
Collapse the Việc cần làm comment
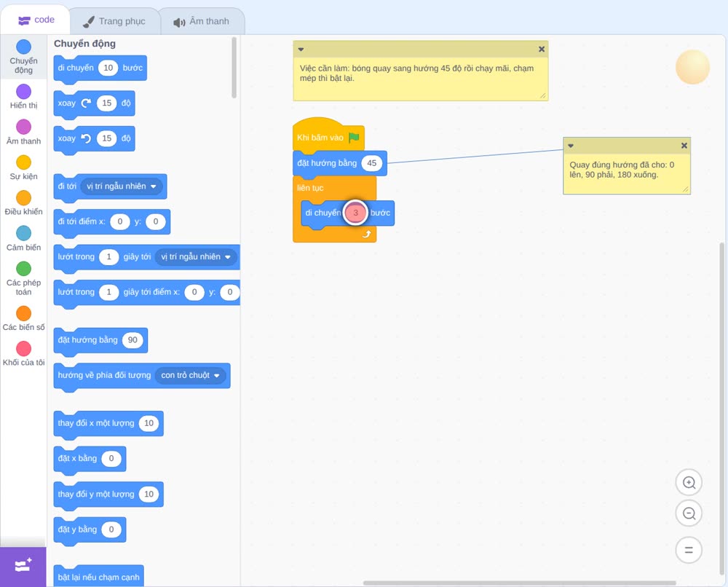301,50
